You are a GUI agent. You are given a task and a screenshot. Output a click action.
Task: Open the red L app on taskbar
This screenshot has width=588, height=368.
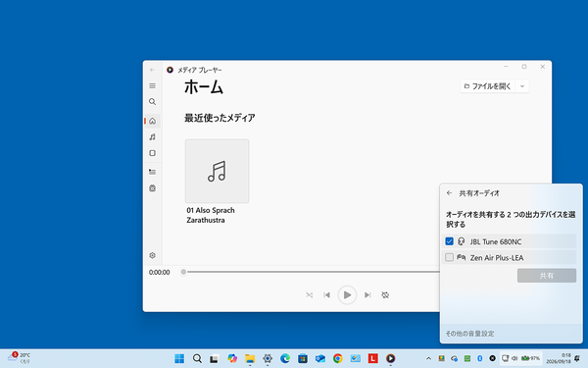pos(372,358)
